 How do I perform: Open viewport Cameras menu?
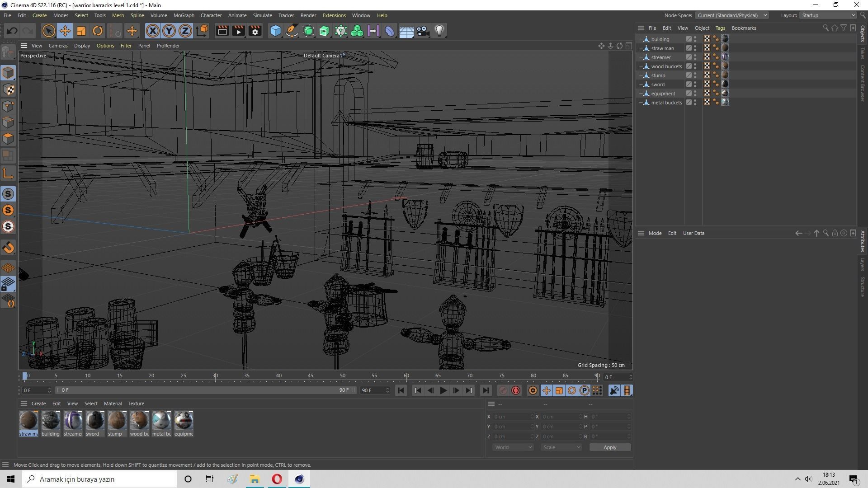point(58,46)
